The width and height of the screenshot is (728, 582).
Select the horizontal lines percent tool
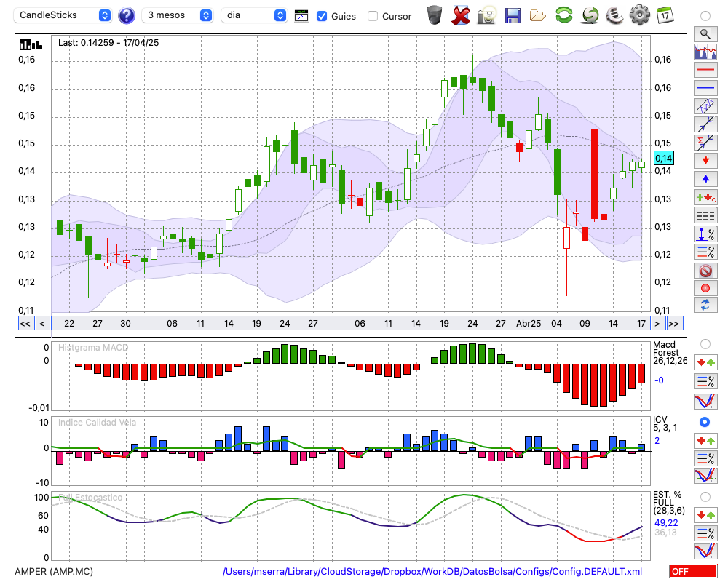click(705, 252)
